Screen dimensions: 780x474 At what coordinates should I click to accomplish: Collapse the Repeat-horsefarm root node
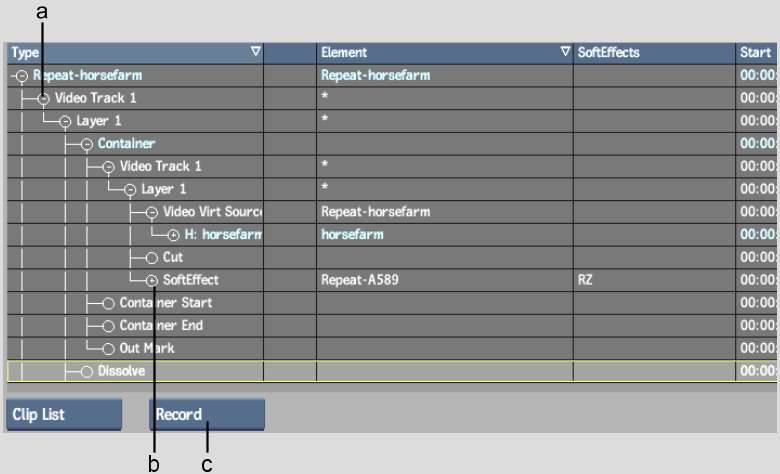point(21,76)
